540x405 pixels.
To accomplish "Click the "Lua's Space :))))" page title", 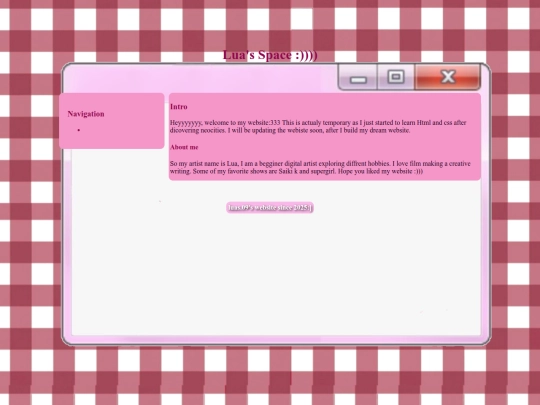I will coord(270,55).
